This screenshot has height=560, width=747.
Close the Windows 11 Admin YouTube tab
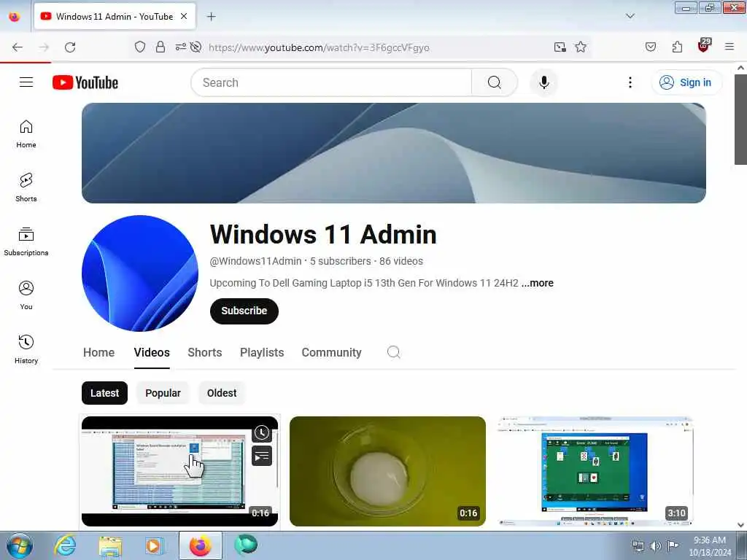point(184,17)
